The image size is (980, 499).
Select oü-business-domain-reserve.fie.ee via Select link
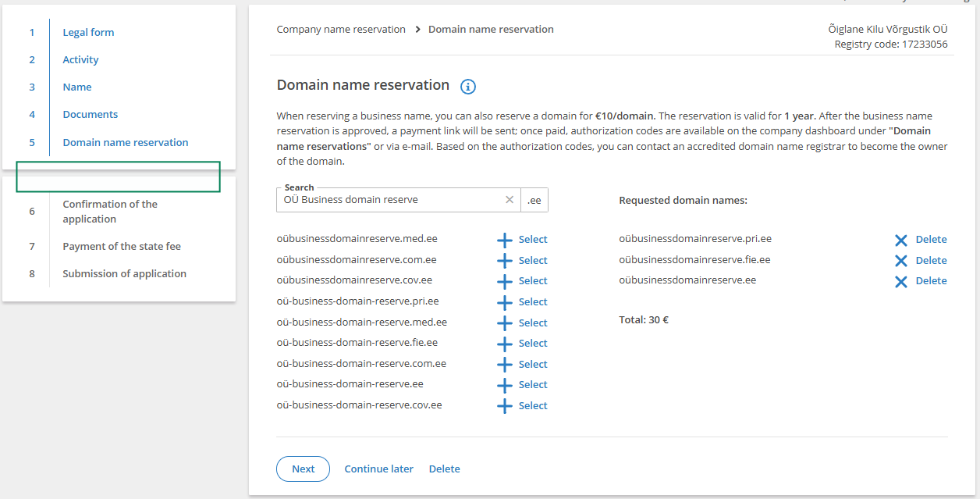(533, 344)
